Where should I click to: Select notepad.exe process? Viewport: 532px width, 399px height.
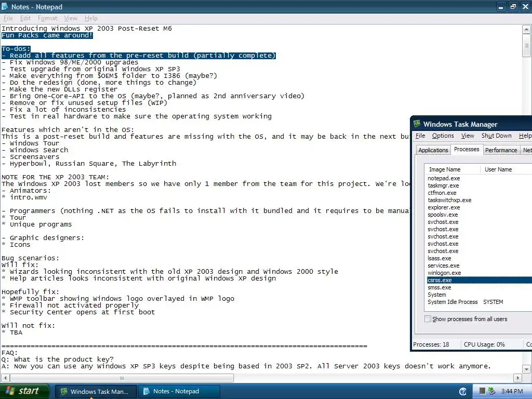tap(444, 178)
